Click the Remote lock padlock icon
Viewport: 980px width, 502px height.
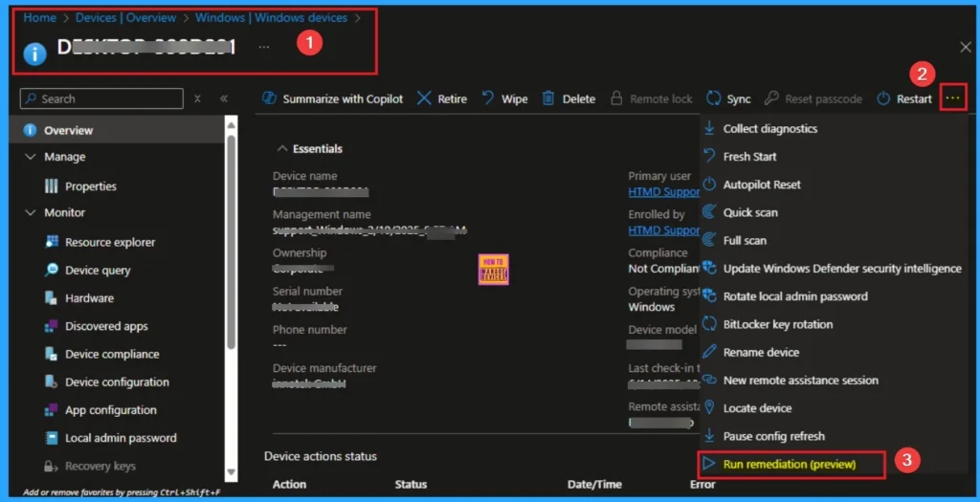pos(616,98)
